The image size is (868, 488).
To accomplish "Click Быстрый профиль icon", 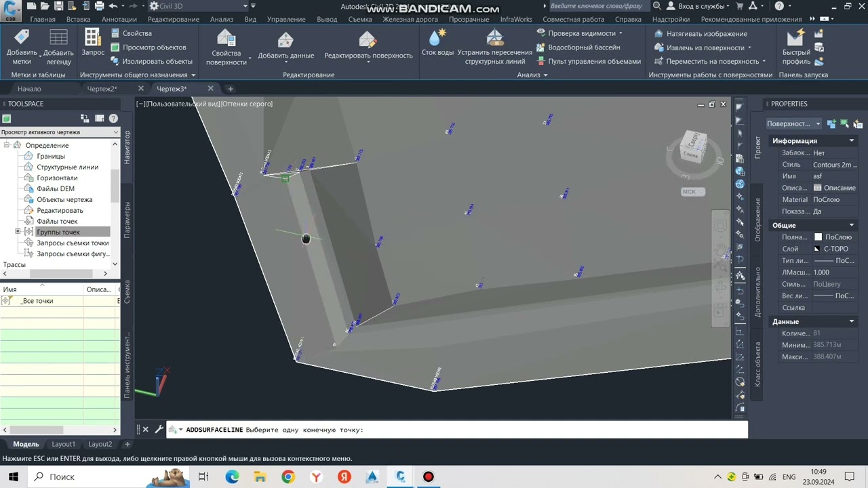I will [795, 37].
